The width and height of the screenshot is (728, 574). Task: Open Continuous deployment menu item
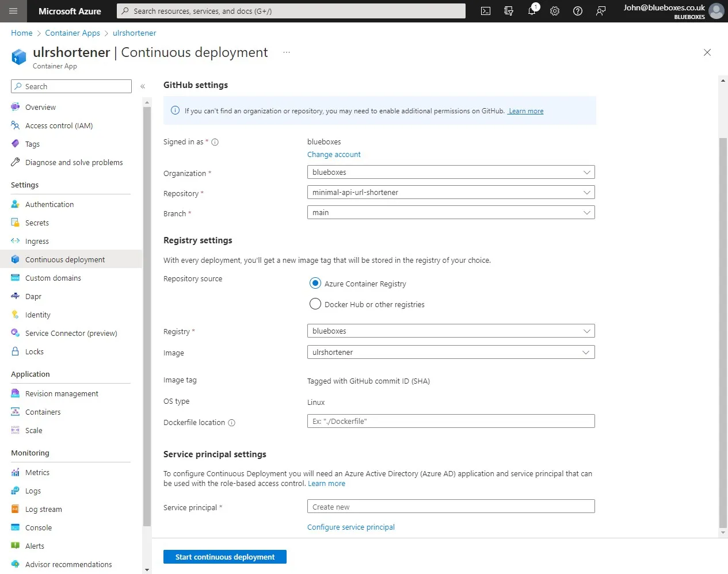[71, 259]
